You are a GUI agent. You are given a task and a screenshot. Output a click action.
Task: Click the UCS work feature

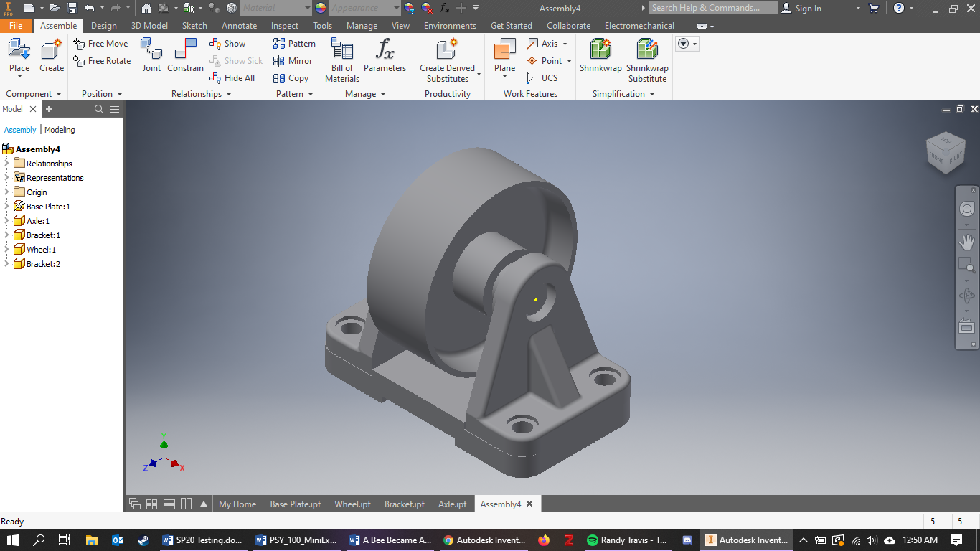(x=542, y=78)
